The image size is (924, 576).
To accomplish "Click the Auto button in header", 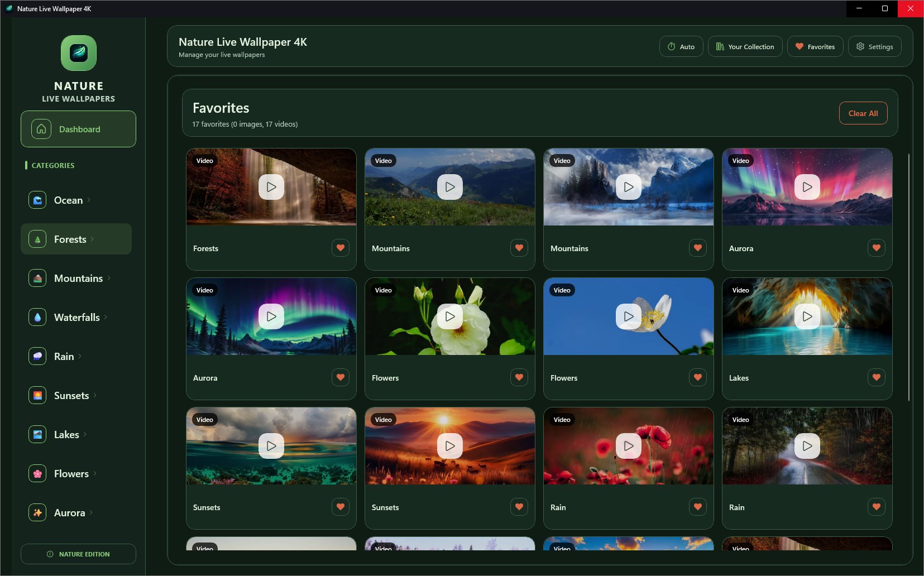I will coord(681,46).
